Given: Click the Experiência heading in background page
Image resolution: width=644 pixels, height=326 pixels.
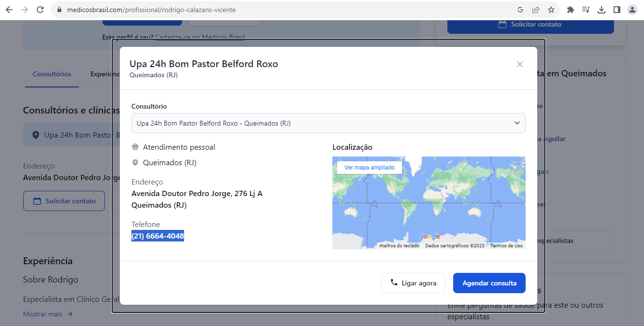Looking at the screenshot, I should point(48,261).
